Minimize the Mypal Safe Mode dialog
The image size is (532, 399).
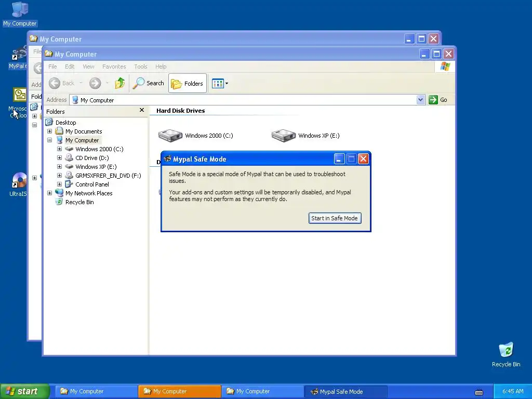[339, 159]
